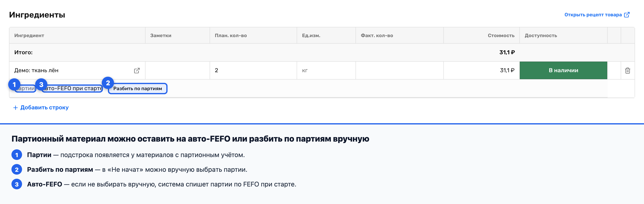Edit the planned quantity field showing 2
The width and height of the screenshot is (644, 204).
click(x=253, y=70)
